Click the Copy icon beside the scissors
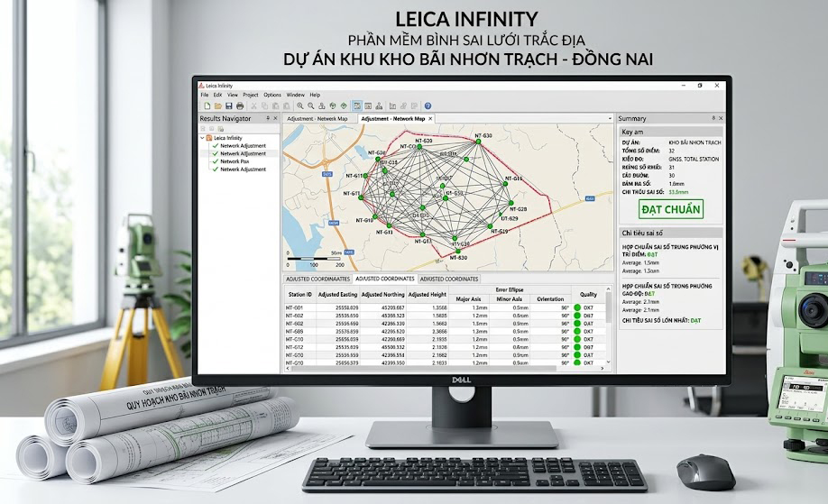The image size is (828, 504). pos(265,106)
